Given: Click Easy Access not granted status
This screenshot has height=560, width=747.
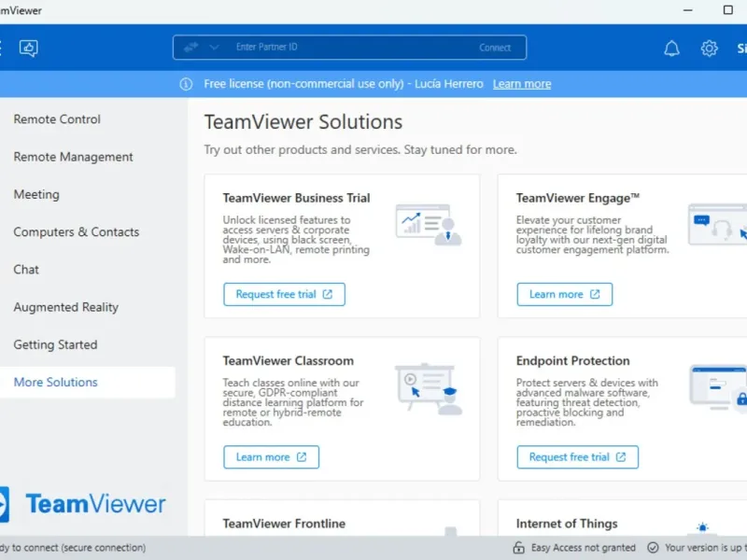Looking at the screenshot, I should (x=583, y=548).
